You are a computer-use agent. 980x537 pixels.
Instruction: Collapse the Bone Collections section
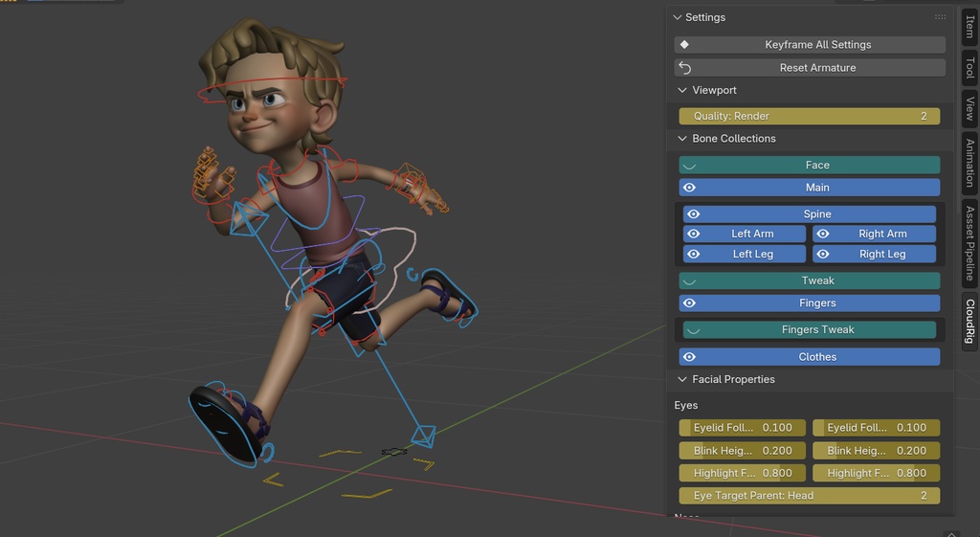(x=682, y=139)
